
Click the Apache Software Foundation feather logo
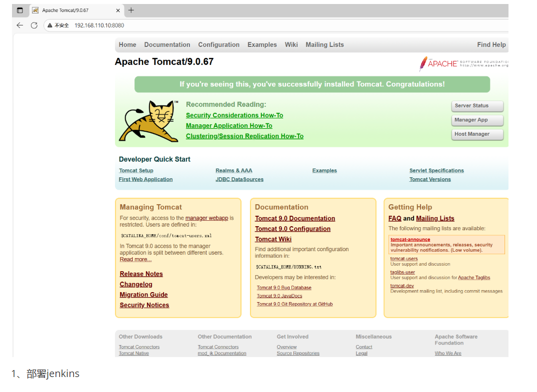coord(463,63)
